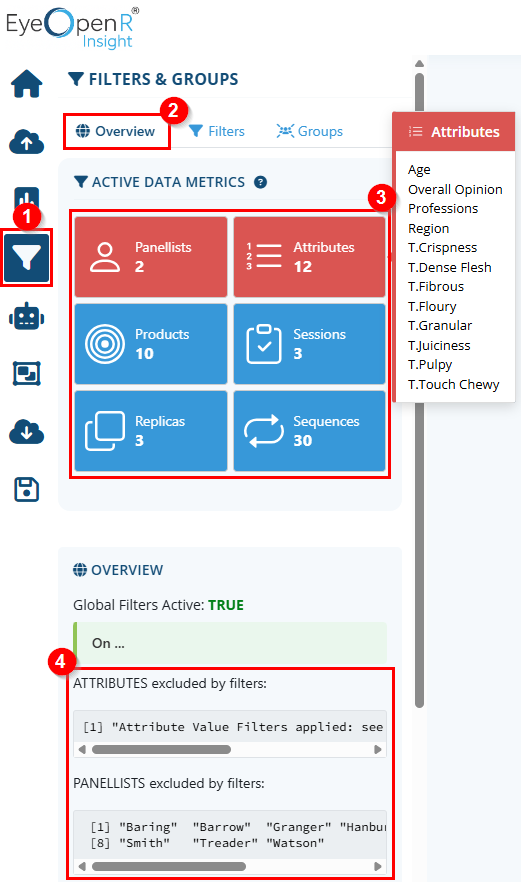
Task: Switch to the Filters tab
Action: [x=217, y=132]
